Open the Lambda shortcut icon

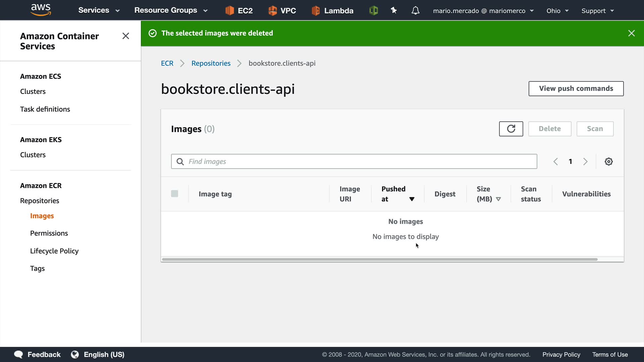[x=316, y=11]
